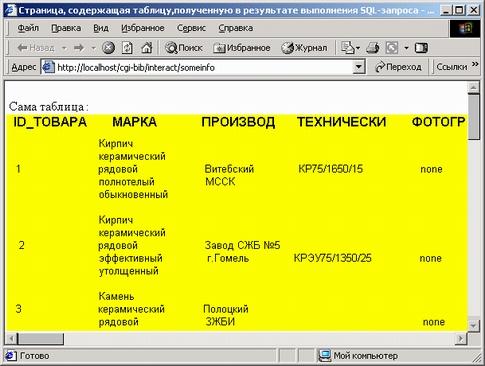Click the ФОТОГР column header
Viewport: 485px width, 366px height.
click(438, 122)
